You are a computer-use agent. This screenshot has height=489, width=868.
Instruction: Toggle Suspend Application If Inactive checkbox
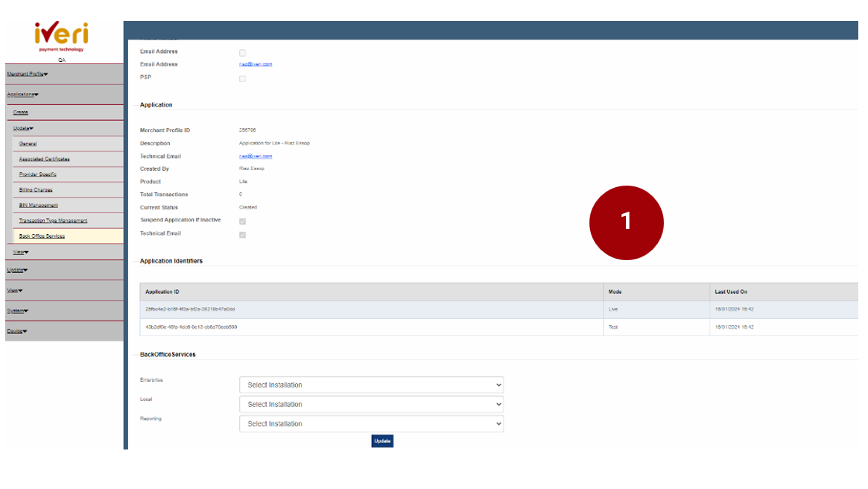click(x=242, y=221)
